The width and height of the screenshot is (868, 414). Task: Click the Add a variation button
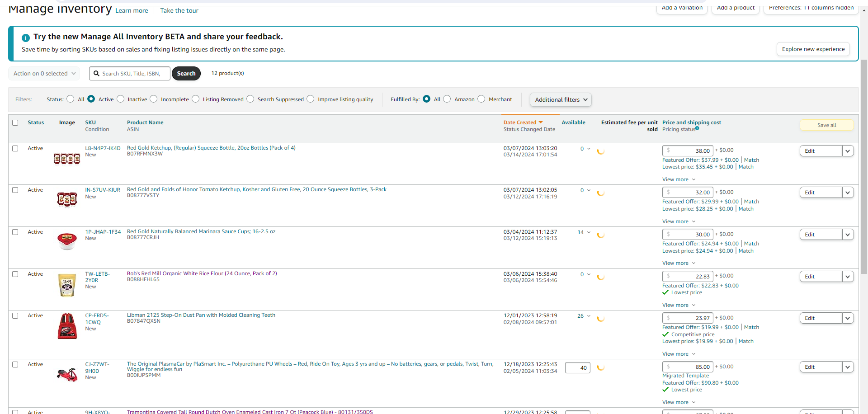point(682,8)
